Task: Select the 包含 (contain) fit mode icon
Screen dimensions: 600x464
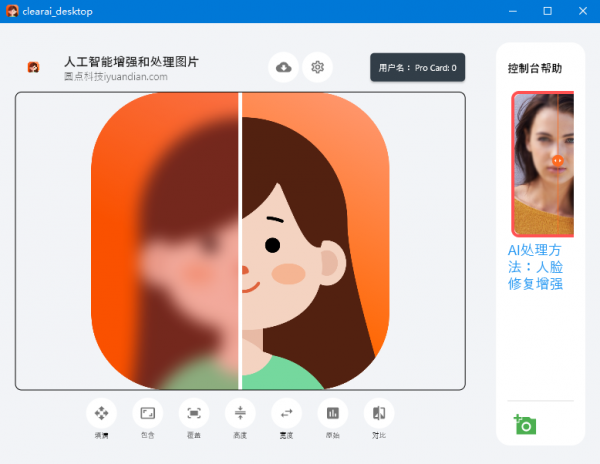Action: coord(148,413)
